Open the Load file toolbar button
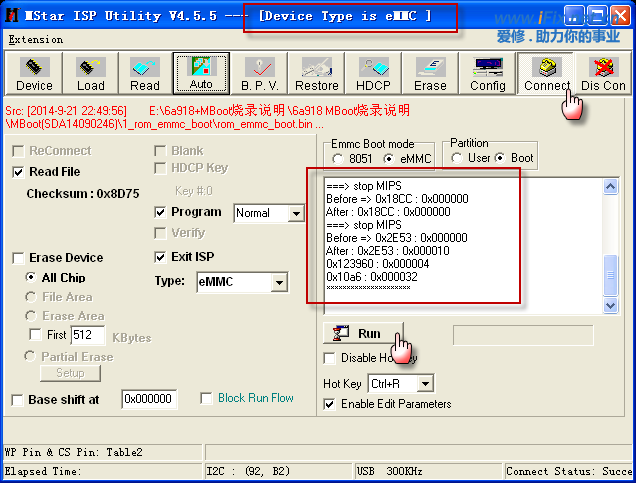The height and width of the screenshot is (483, 636). [x=90, y=73]
